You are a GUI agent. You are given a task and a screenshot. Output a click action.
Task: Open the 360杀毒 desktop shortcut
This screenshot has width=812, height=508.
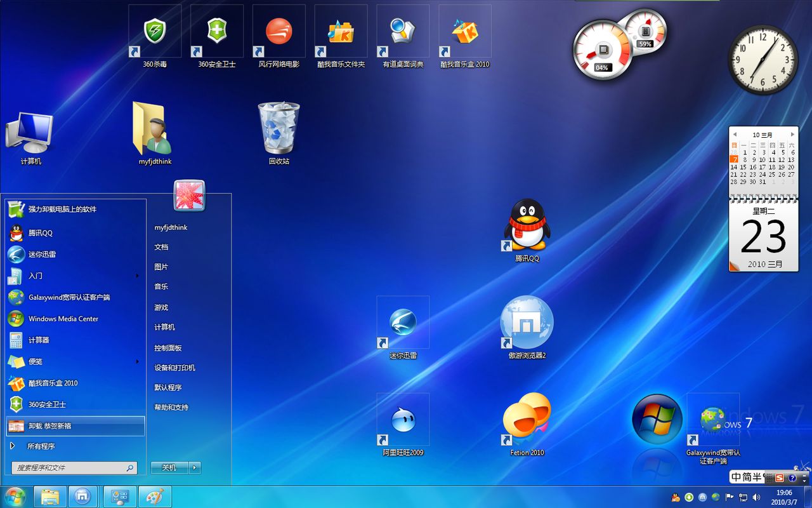[x=155, y=36]
